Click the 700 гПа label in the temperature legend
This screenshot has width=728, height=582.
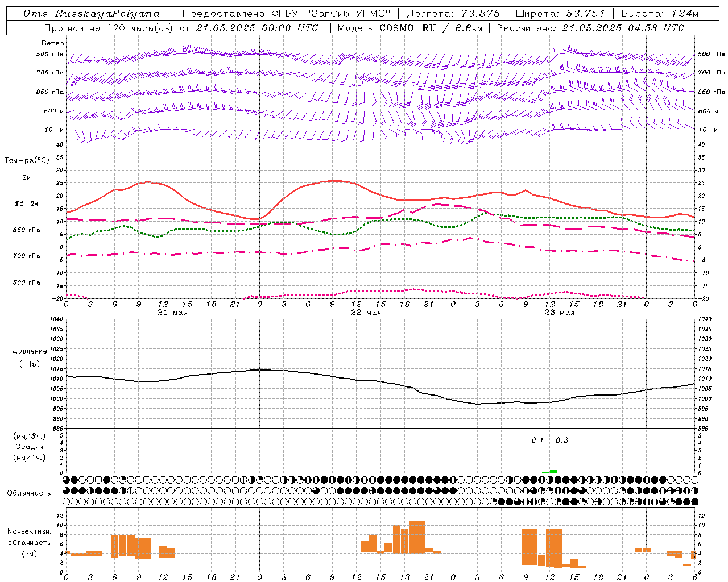(x=27, y=256)
